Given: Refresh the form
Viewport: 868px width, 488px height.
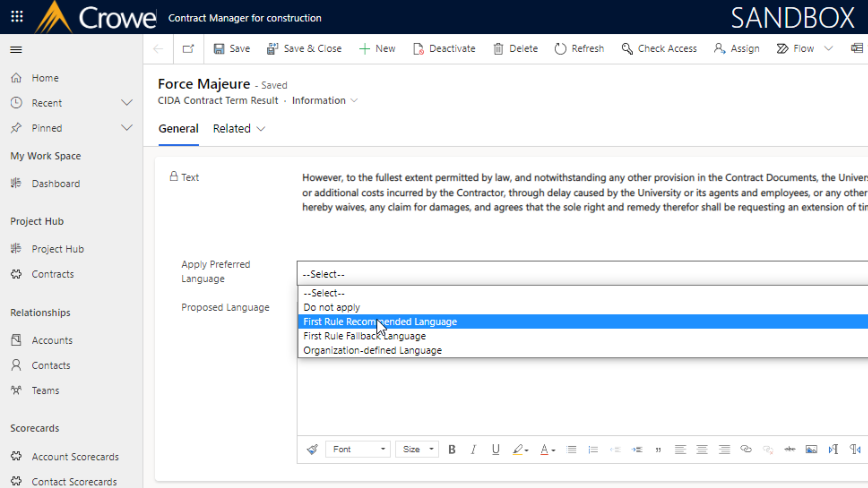Looking at the screenshot, I should pyautogui.click(x=579, y=49).
